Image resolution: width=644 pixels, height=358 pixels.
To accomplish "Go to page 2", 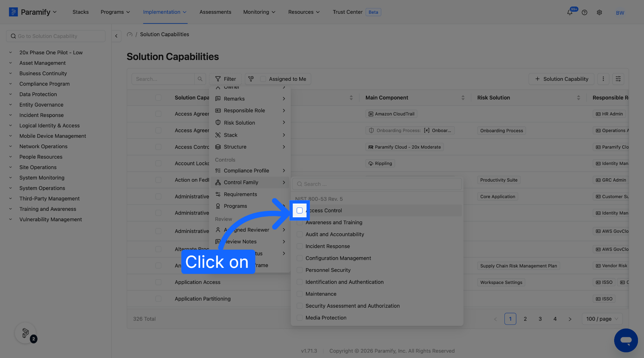I will [x=525, y=319].
